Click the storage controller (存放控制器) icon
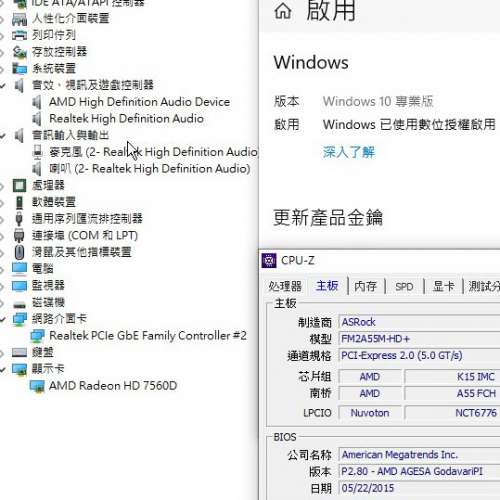 19,52
